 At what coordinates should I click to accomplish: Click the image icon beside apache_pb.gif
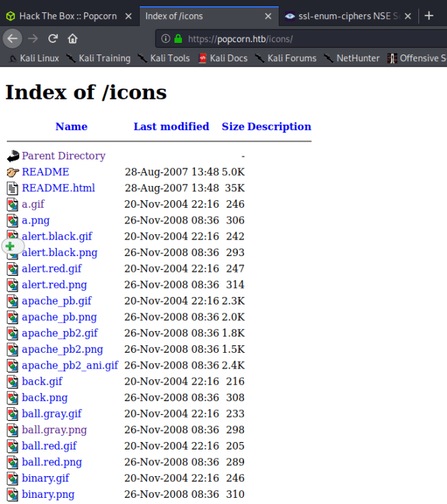(13, 301)
